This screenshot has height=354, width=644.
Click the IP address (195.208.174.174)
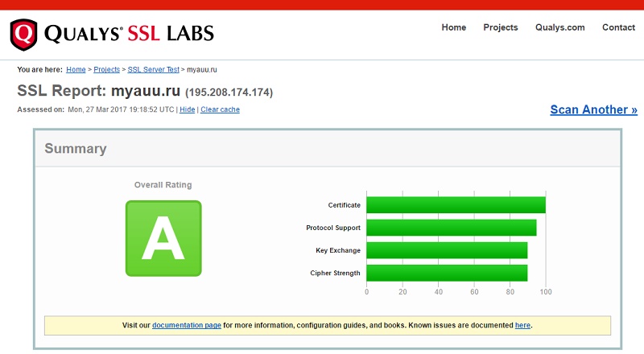pyautogui.click(x=229, y=93)
